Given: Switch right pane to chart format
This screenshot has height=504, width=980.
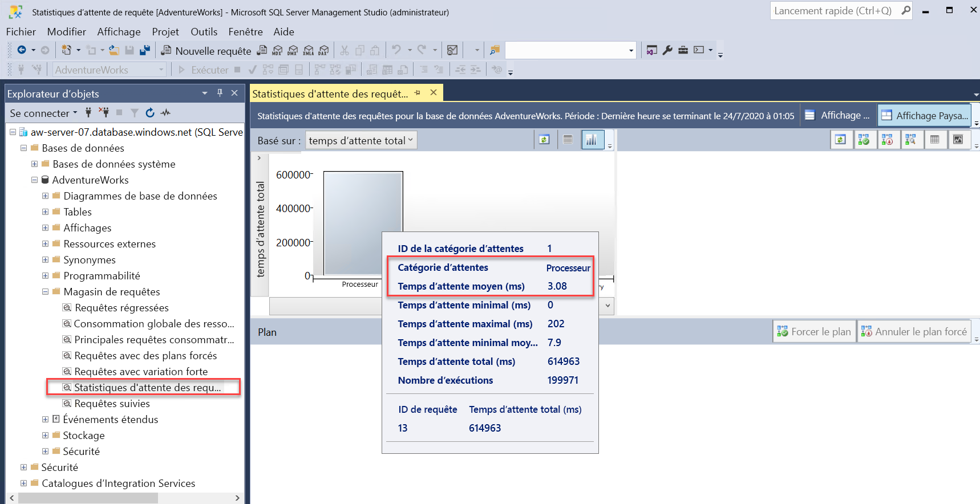Looking at the screenshot, I should [958, 140].
